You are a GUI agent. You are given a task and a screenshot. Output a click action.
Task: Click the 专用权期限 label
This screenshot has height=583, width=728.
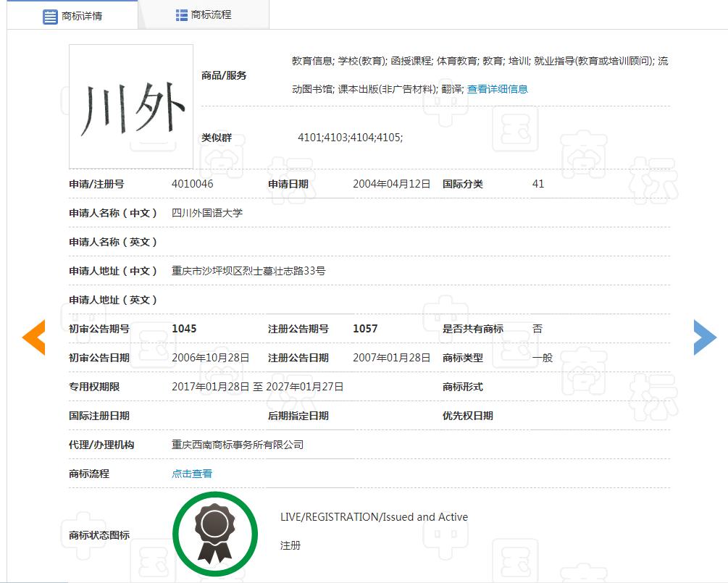[x=94, y=387]
